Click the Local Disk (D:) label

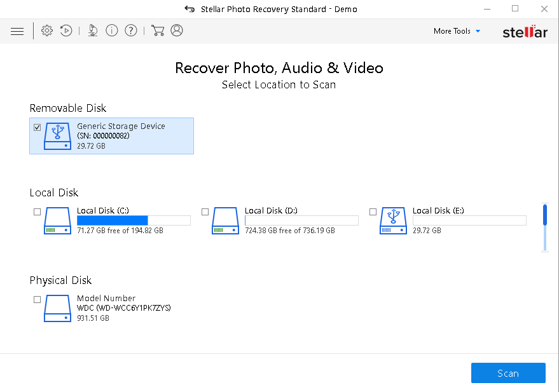(x=271, y=210)
